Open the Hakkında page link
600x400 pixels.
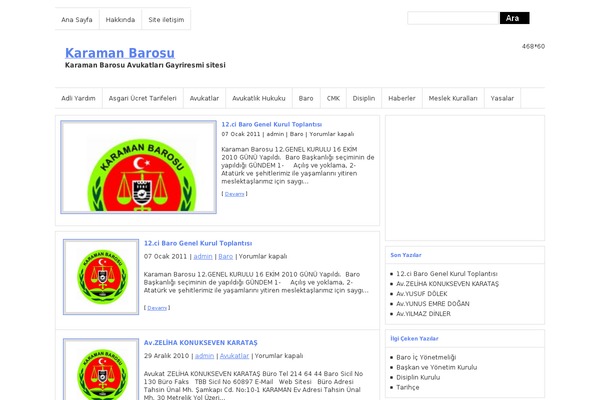click(x=121, y=20)
